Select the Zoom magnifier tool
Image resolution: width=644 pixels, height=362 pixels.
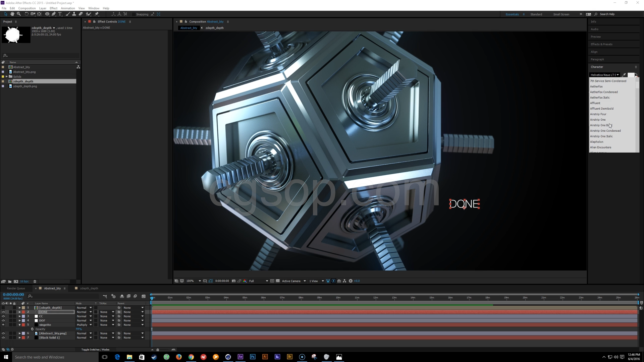[19, 14]
